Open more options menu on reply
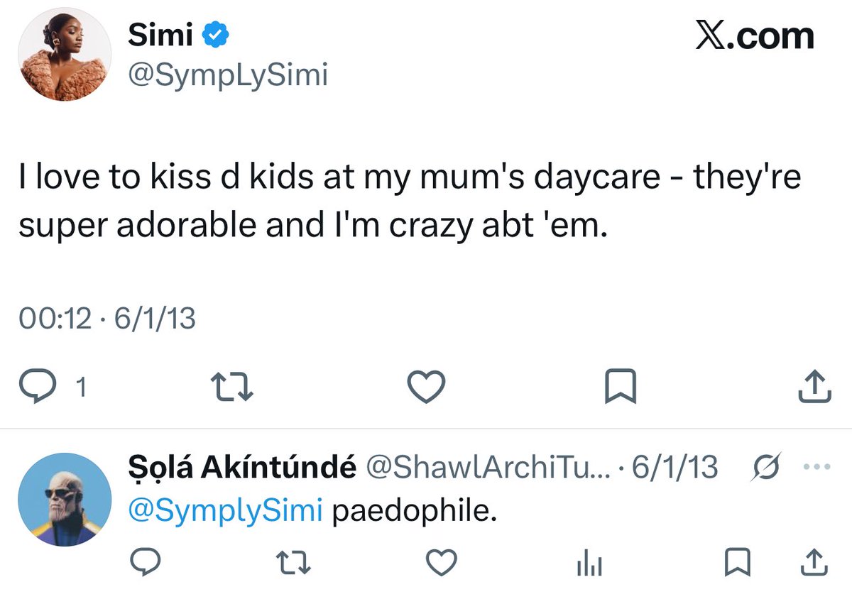 [812, 467]
